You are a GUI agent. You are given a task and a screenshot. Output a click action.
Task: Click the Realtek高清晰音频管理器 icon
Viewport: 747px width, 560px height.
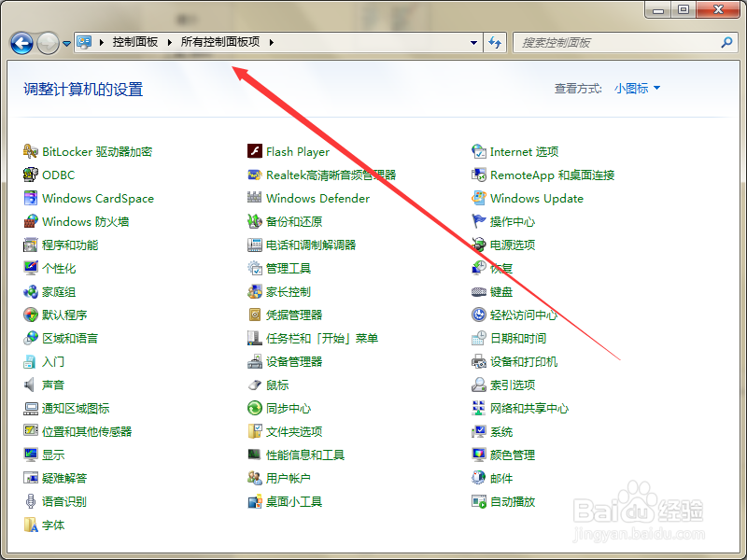[254, 175]
